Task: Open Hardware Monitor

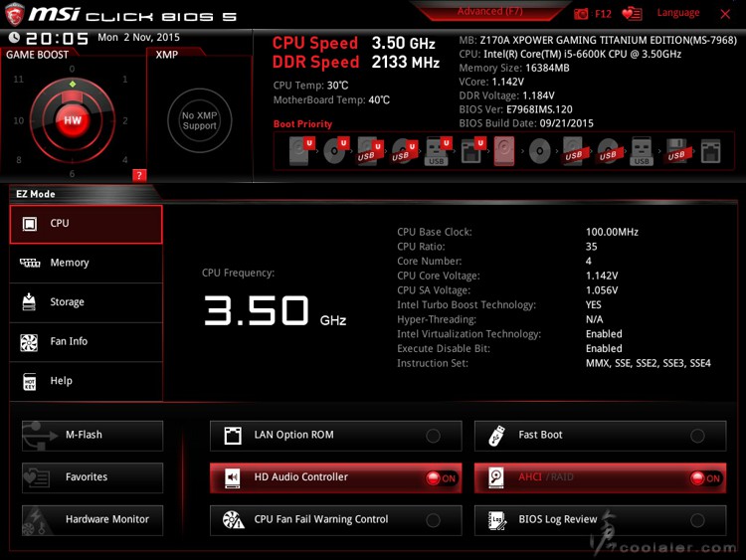Action: (x=93, y=520)
